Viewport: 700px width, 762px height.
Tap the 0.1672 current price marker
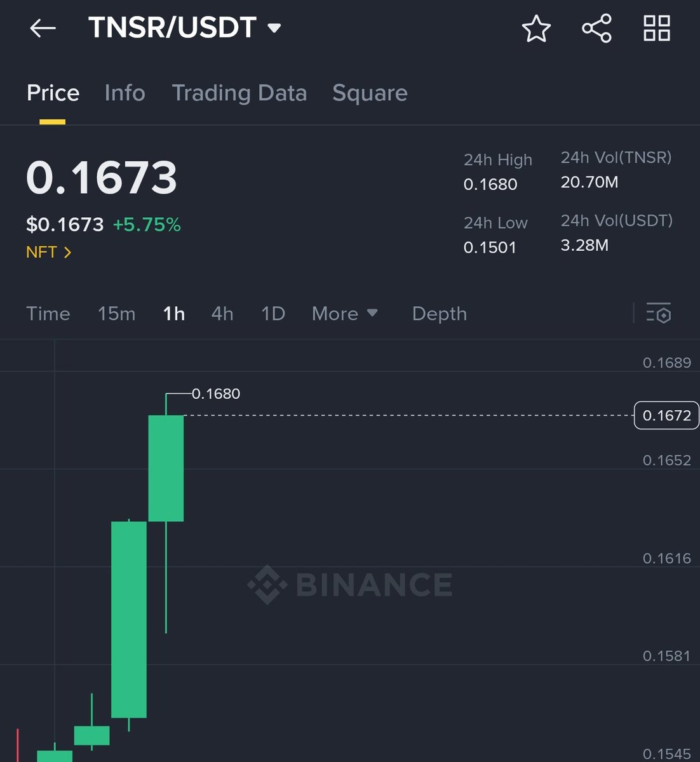pos(666,415)
